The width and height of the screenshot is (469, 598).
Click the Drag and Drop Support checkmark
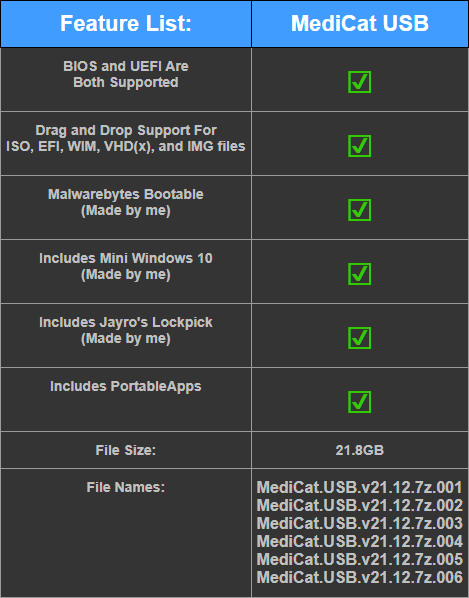(x=359, y=146)
